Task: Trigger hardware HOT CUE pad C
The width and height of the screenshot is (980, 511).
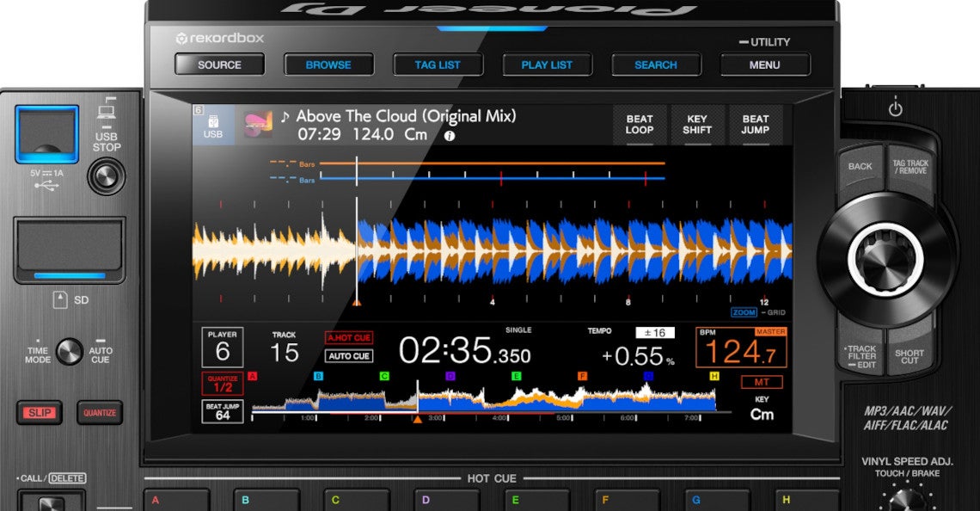Action: [x=357, y=501]
